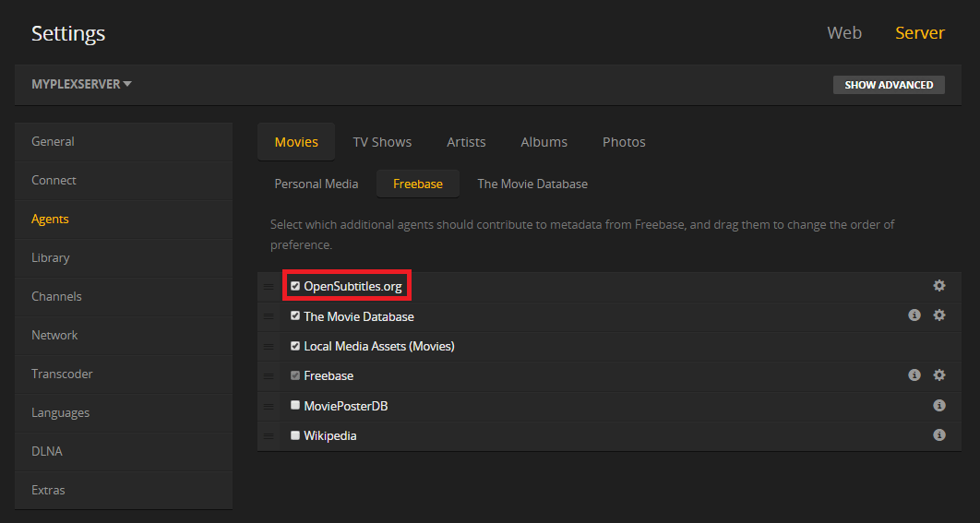Disable the Local Media Assets (Movies) checkbox

295,346
